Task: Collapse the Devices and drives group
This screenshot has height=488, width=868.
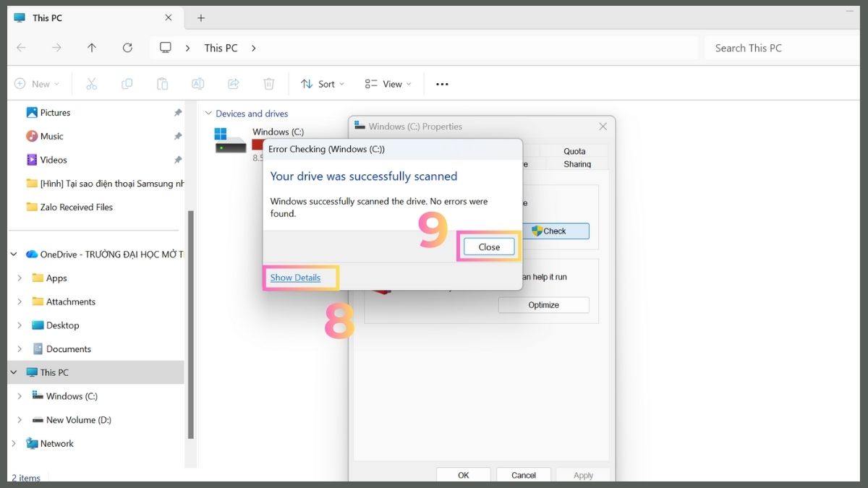Action: pyautogui.click(x=208, y=114)
